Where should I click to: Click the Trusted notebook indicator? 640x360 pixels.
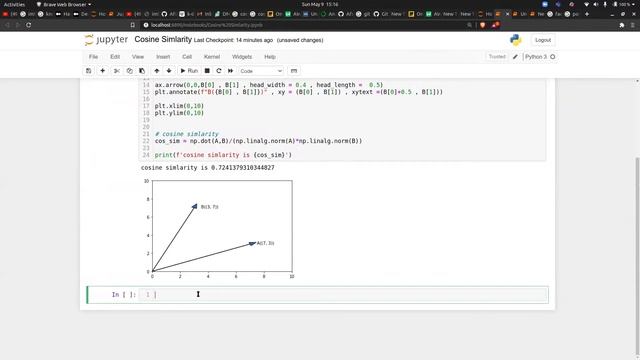pos(497,57)
